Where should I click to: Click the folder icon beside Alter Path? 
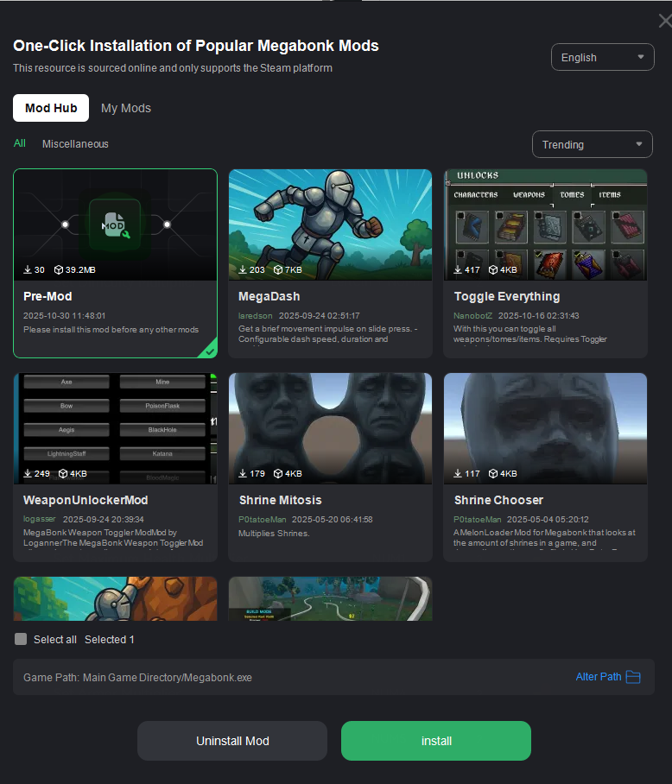633,677
